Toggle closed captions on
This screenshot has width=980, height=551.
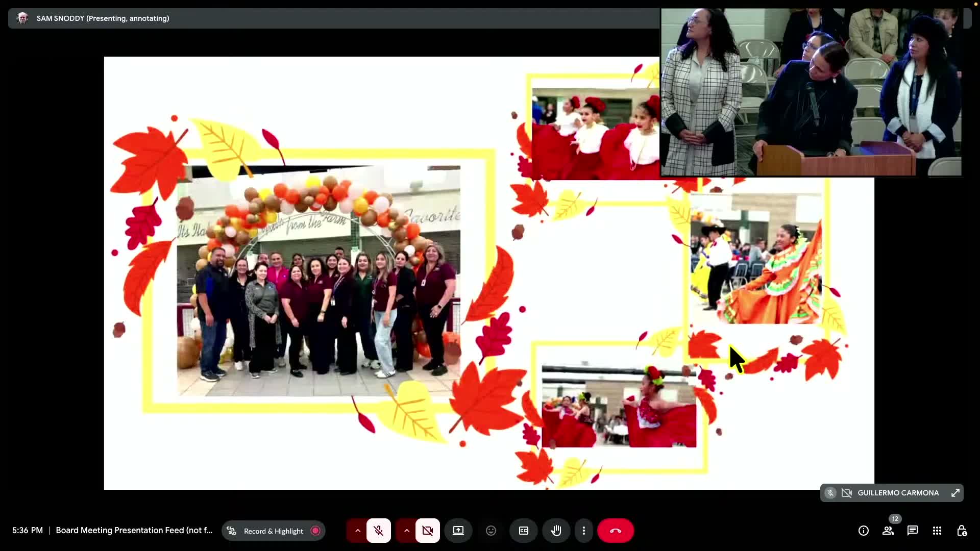(x=524, y=531)
